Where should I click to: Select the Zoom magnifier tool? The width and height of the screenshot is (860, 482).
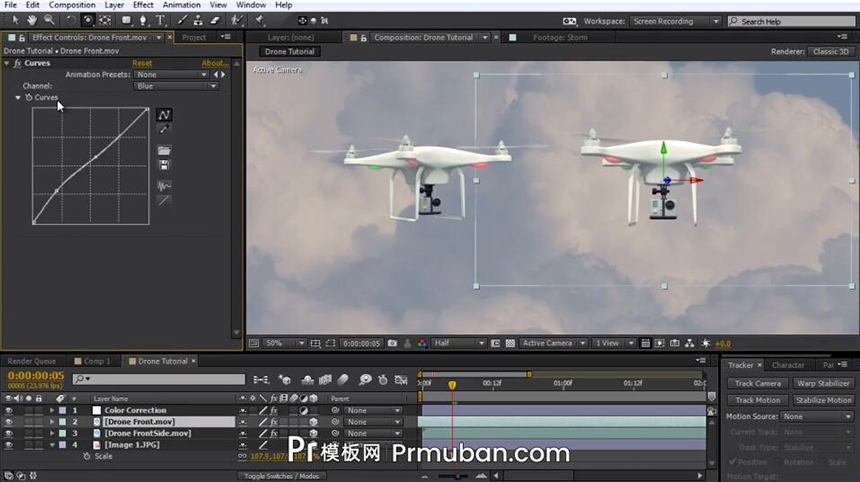click(48, 20)
